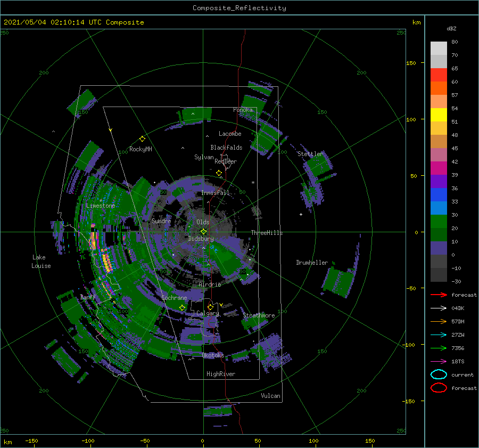Screen dimensions: 479x448
Task: Click the white plus marker east of ThreeHills
Action: tap(301, 214)
